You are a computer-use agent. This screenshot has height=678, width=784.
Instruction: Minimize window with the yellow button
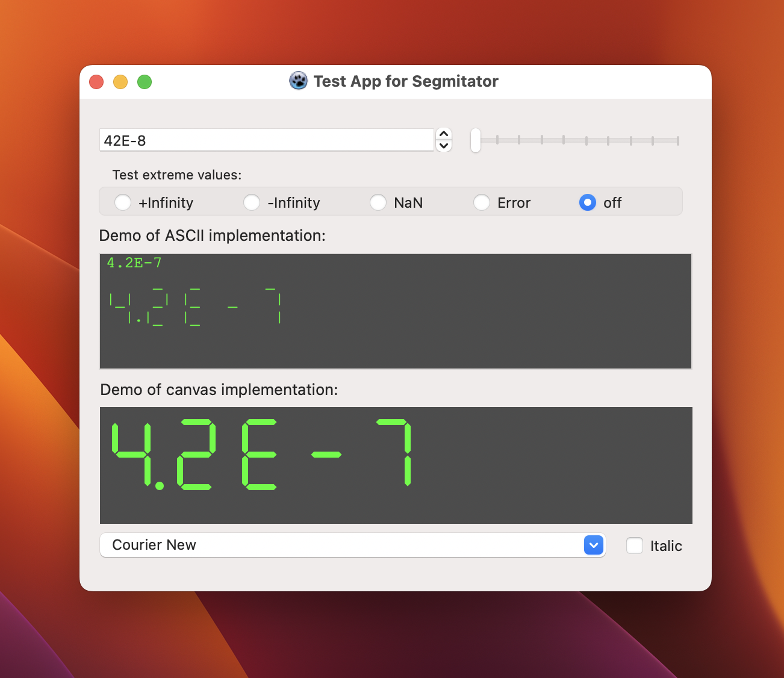pyautogui.click(x=120, y=82)
